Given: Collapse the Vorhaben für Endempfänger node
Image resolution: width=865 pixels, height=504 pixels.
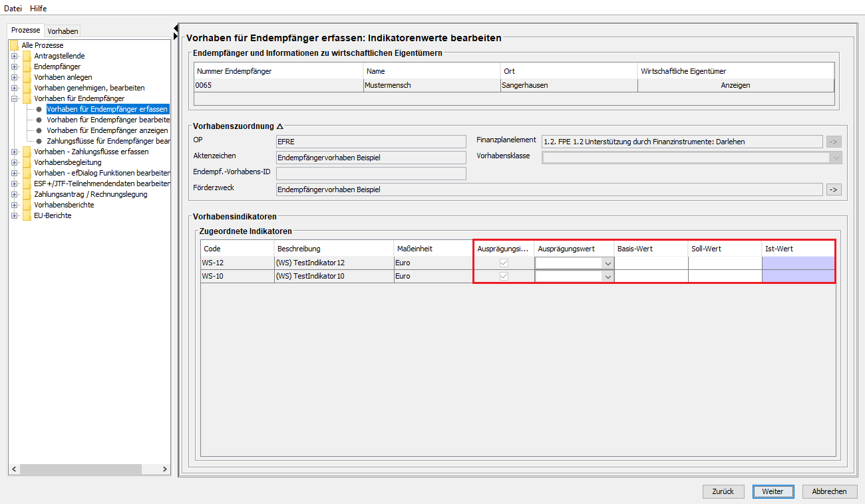Looking at the screenshot, I should (x=14, y=98).
